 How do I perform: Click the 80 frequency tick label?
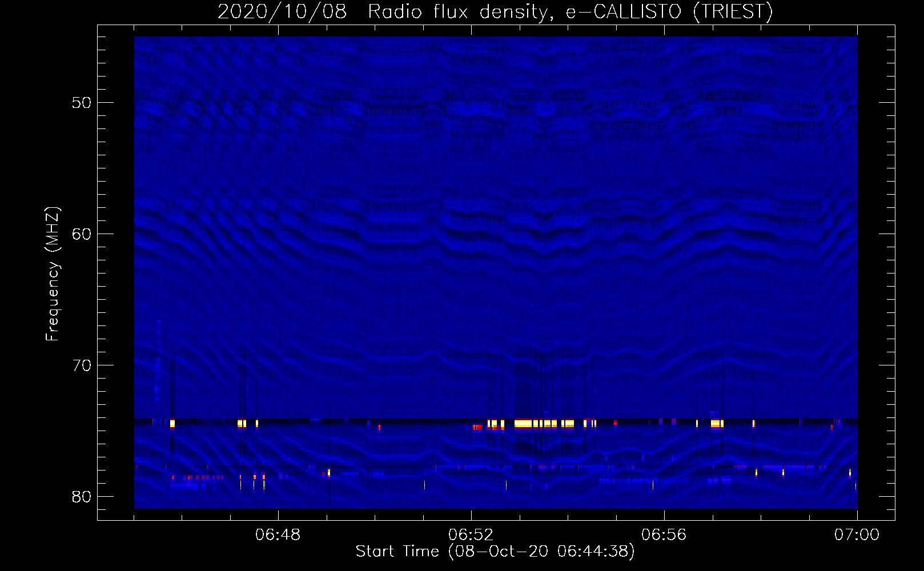tap(82, 497)
